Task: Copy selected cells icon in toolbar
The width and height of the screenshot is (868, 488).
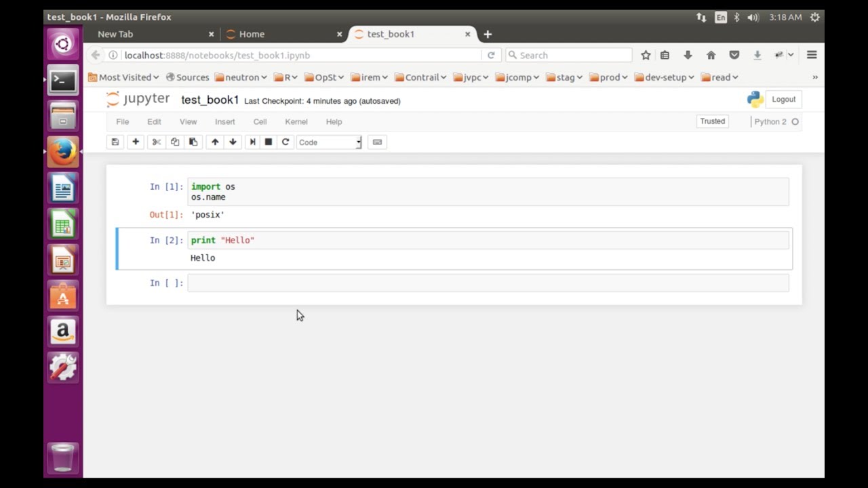Action: (175, 142)
